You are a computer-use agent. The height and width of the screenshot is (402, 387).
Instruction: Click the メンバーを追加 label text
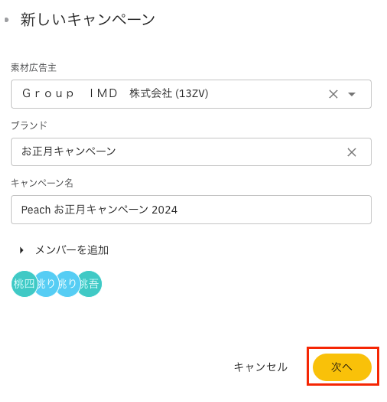click(72, 250)
